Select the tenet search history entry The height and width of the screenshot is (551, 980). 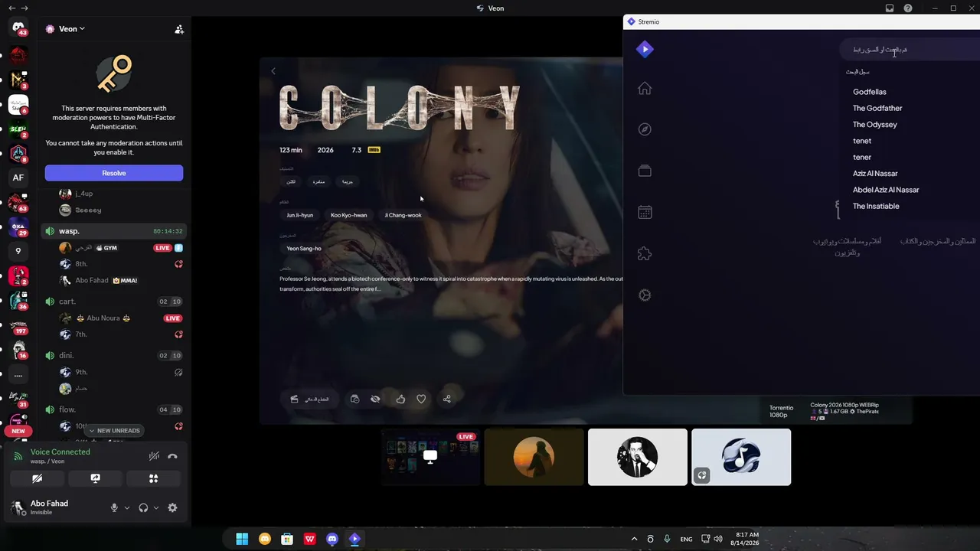[862, 141]
